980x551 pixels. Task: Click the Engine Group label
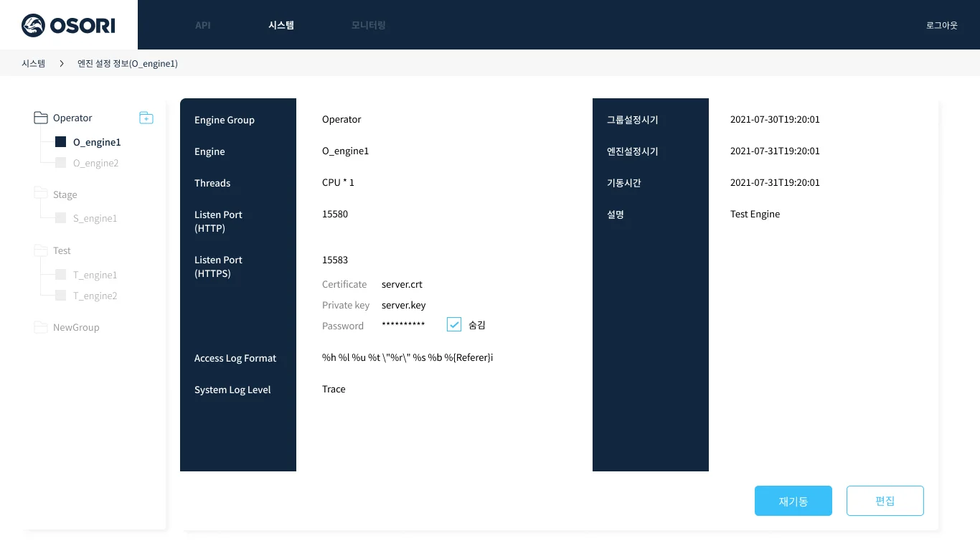225,120
